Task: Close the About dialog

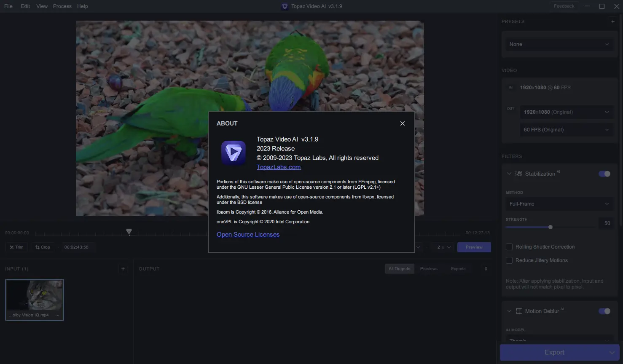Action: tap(403, 123)
